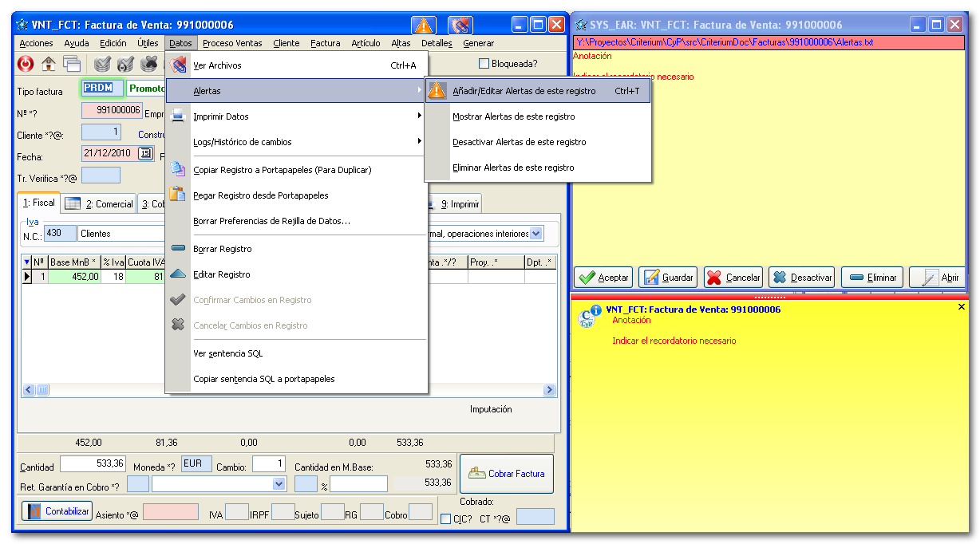Viewport: 980px width, 544px height.
Task: Select Copiar sentencia SQL a portapapeles
Action: click(264, 379)
